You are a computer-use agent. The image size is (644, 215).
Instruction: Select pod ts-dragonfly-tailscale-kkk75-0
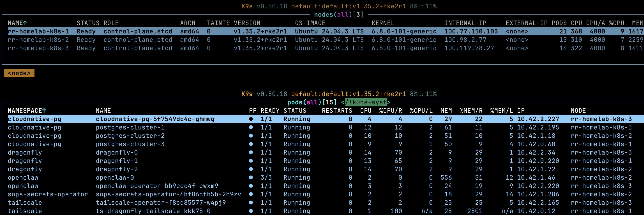(x=326, y=211)
